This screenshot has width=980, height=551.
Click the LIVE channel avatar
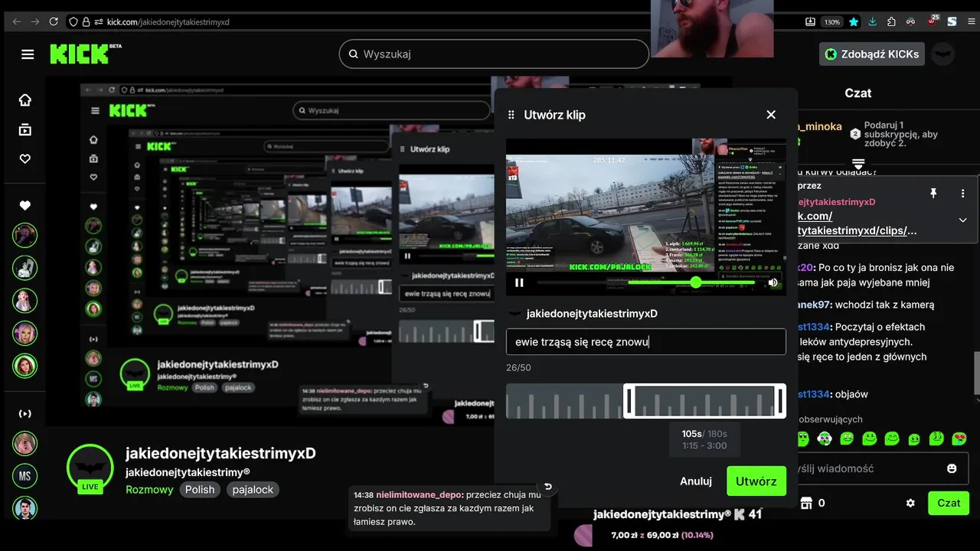[90, 468]
